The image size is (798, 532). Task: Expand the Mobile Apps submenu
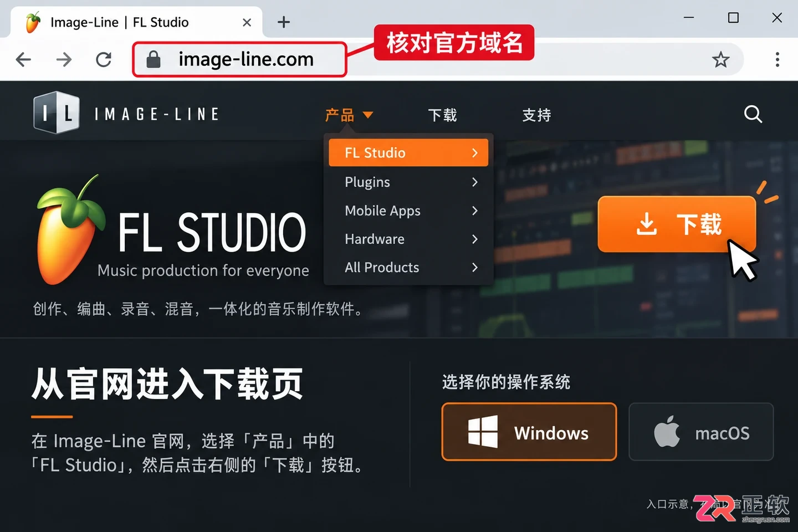coord(408,211)
